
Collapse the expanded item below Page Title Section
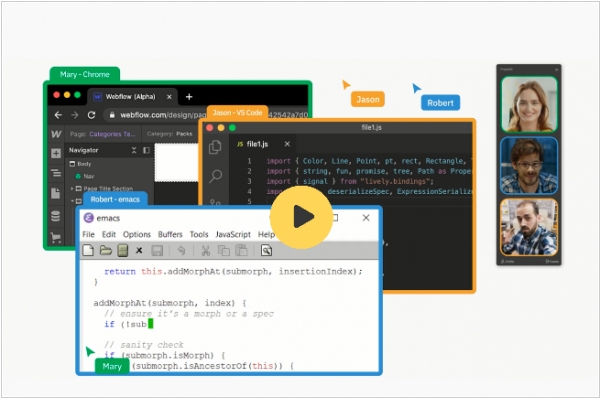click(72, 201)
